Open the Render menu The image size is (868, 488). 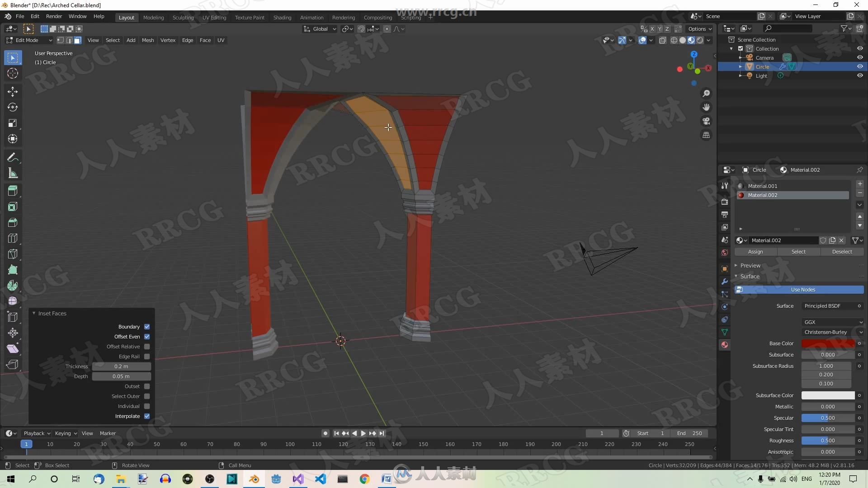54,16
